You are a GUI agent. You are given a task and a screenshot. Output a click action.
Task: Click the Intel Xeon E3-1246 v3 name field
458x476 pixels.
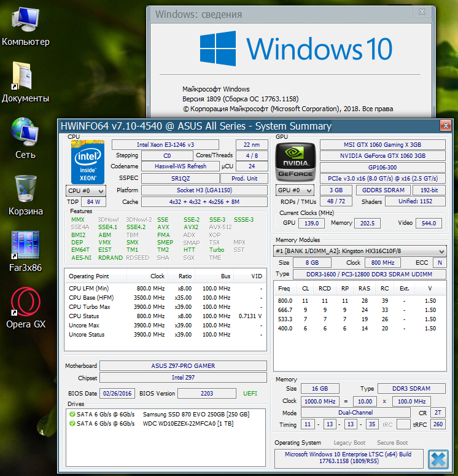click(165, 145)
